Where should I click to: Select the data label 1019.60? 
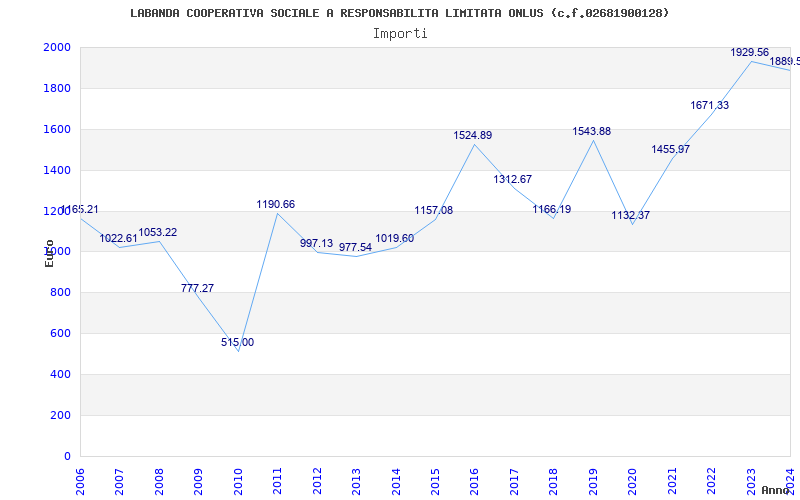click(x=394, y=238)
